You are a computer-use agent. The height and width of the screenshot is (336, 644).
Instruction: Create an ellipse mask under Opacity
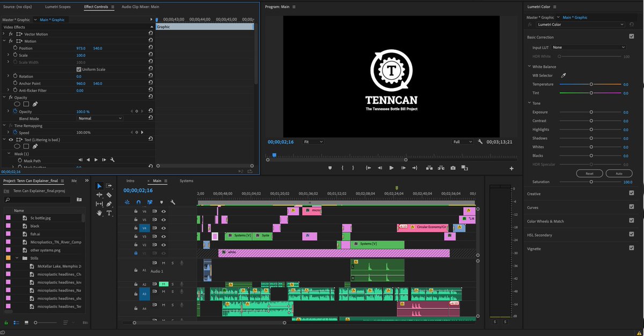[x=17, y=104]
